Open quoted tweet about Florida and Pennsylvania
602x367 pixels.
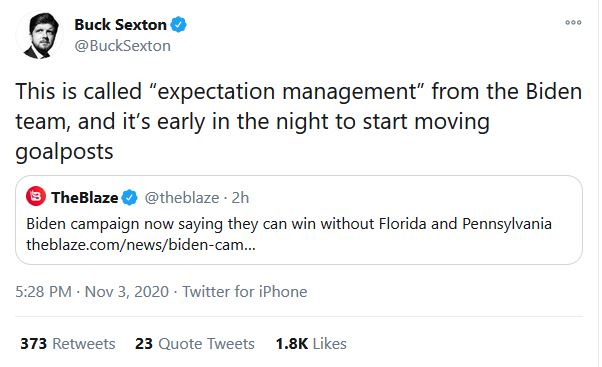coord(299,220)
